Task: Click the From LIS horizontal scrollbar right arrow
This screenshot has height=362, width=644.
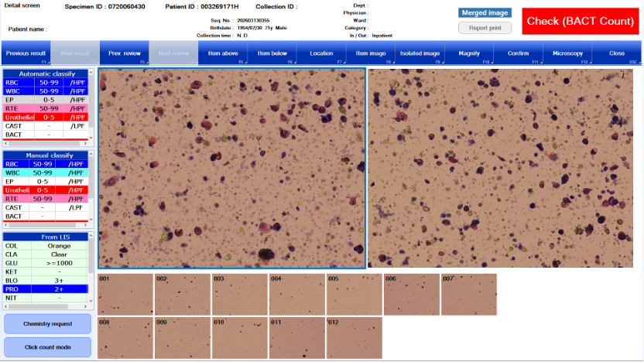Action: [x=85, y=307]
